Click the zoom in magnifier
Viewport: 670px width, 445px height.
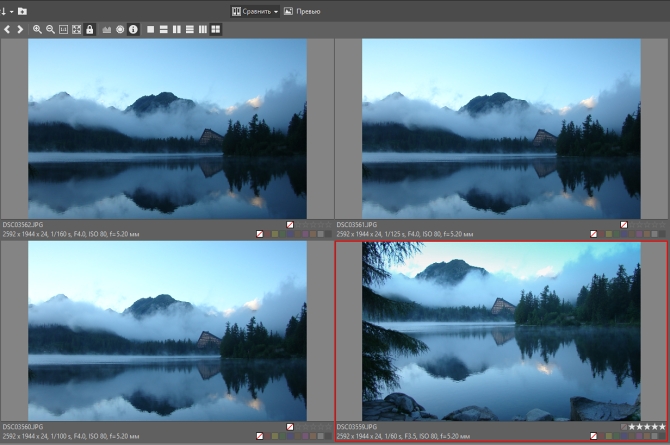38,30
